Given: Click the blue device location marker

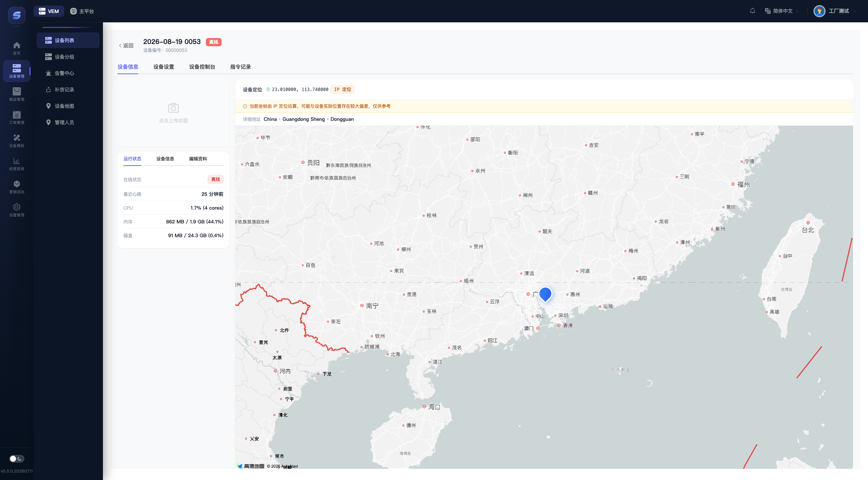Looking at the screenshot, I should point(545,294).
